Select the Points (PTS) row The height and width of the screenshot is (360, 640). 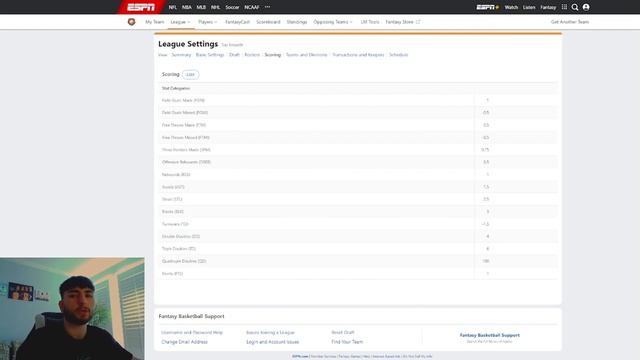click(x=358, y=273)
